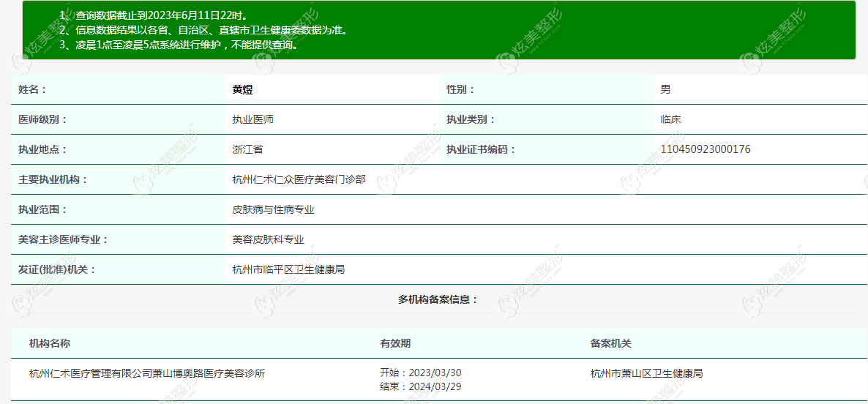Click the 美容皮肤科专业 specialty value
Image resolution: width=868 pixels, height=404 pixels.
(269, 239)
